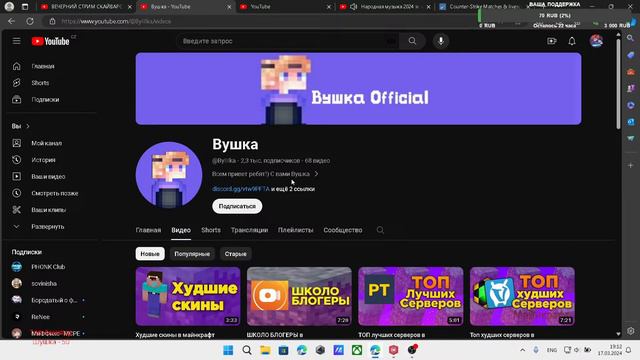Image resolution: width=640 pixels, height=360 pixels.
Task: Open the ТОП лучших серверов thumbnail
Action: pyautogui.click(x=411, y=296)
